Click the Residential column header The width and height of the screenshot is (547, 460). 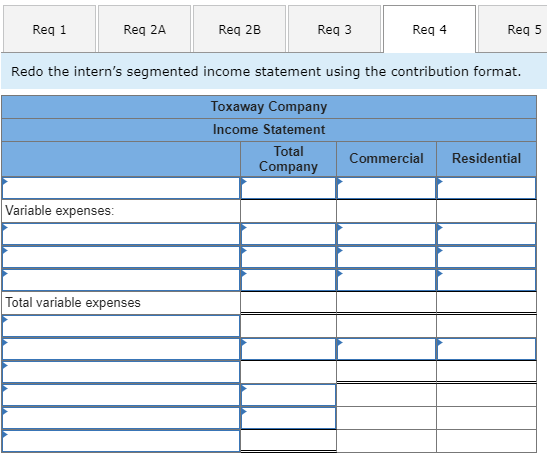coord(486,159)
